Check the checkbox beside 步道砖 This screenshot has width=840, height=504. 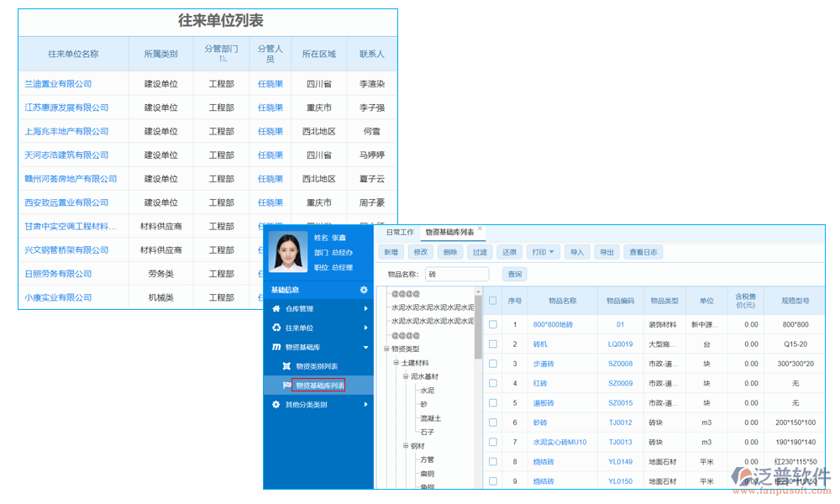pos(493,363)
